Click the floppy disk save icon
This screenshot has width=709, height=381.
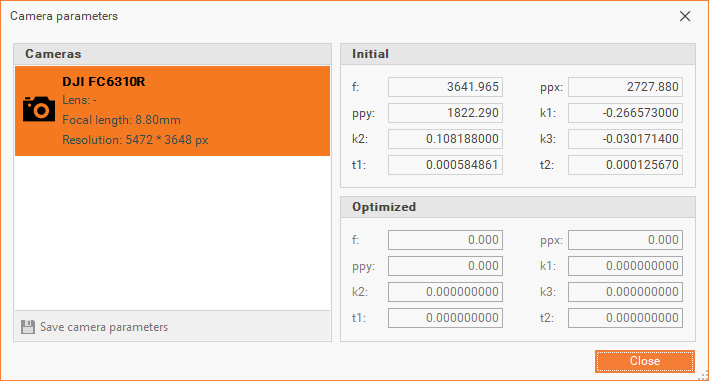pyautogui.click(x=28, y=327)
